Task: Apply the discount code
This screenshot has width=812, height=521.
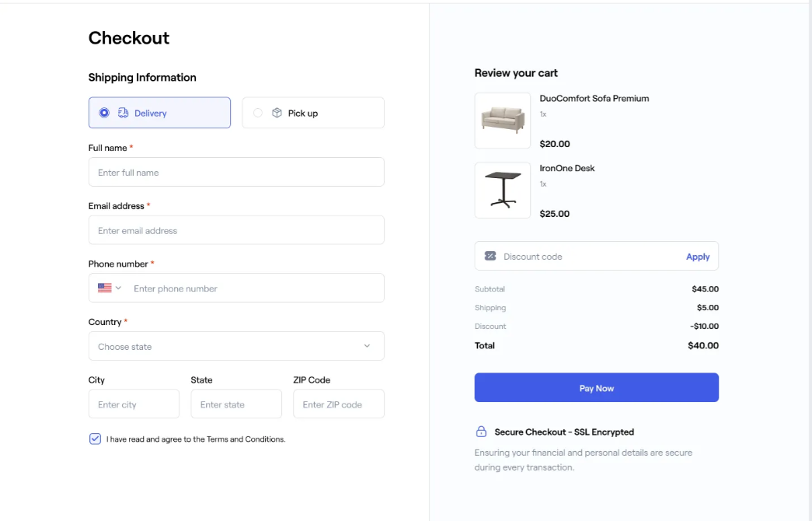Action: tap(697, 257)
